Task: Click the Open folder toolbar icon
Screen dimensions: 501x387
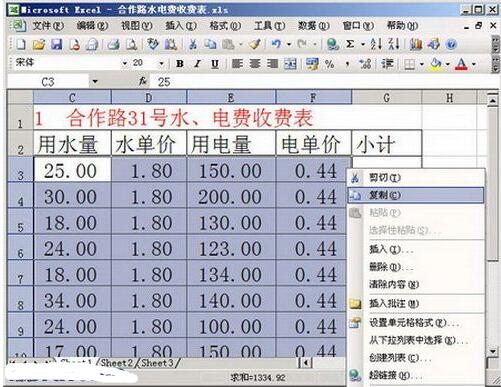Action: [x=39, y=44]
